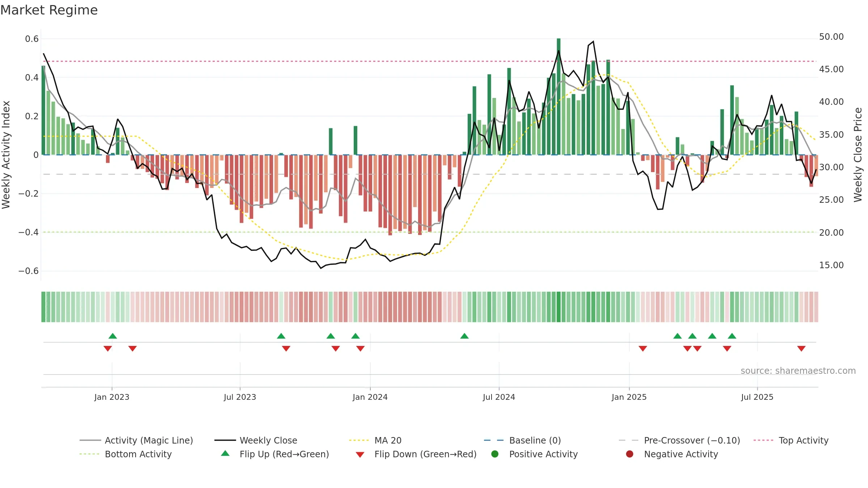Click the Jul 2024 x-axis label

(499, 397)
